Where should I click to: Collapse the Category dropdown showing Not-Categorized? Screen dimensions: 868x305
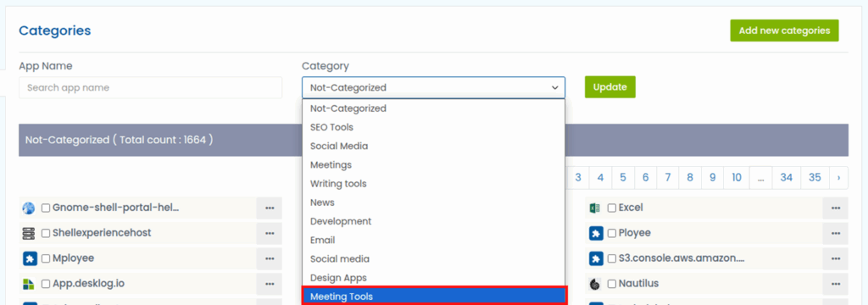(x=433, y=87)
